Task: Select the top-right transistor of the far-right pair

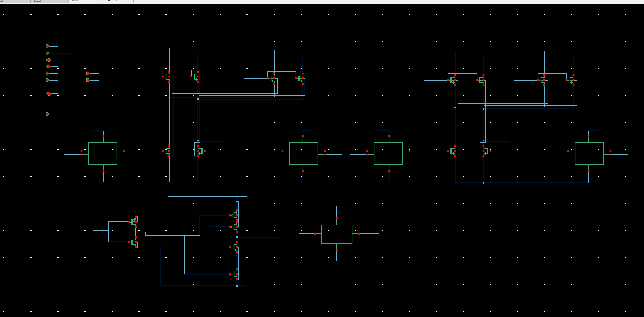Action: point(571,80)
